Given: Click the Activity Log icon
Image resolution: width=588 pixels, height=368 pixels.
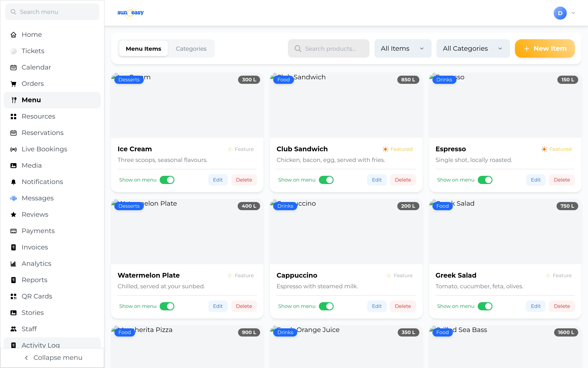Looking at the screenshot, I should [14, 345].
